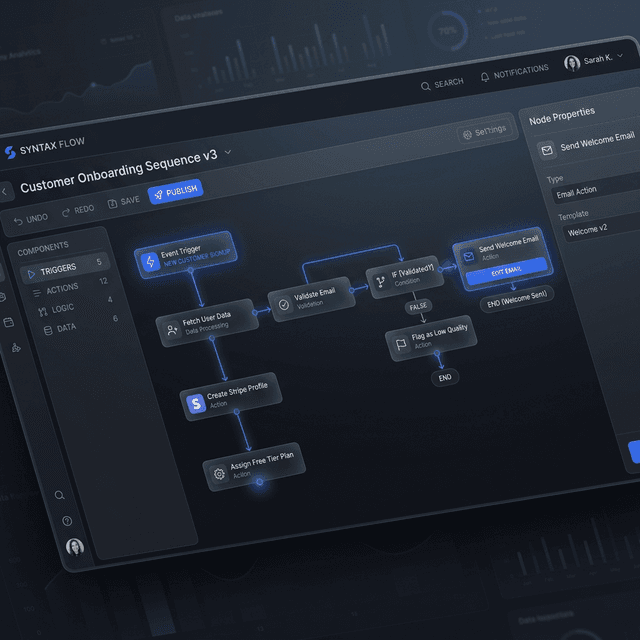Expand the workflow title dropdown chevron
The height and width of the screenshot is (640, 640).
228,152
